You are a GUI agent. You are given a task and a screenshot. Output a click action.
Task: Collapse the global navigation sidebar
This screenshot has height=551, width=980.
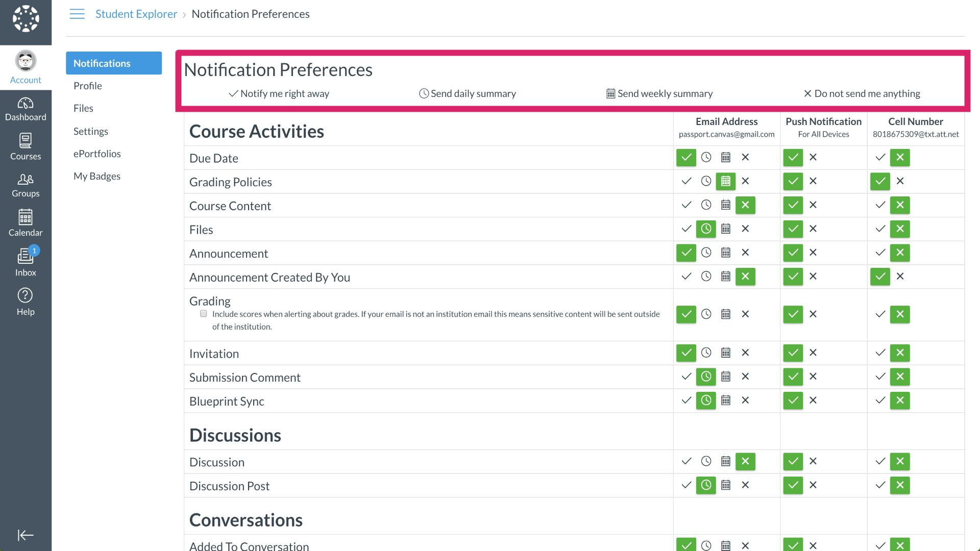click(x=26, y=535)
